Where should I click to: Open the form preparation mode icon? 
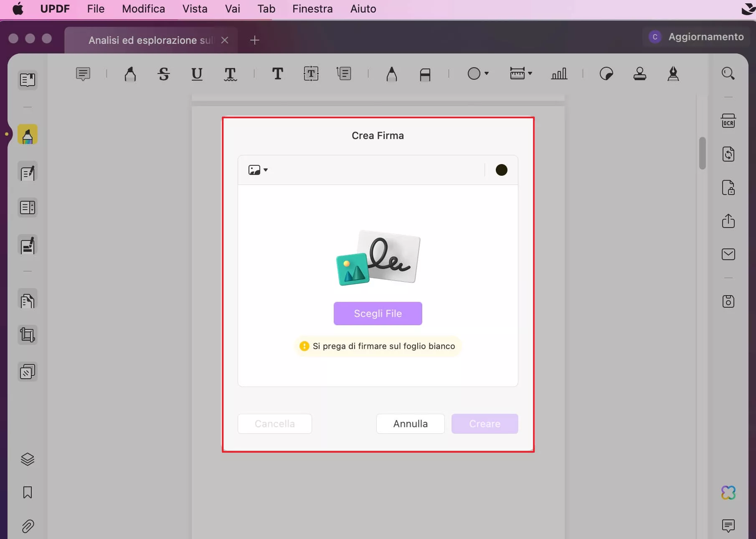28,208
